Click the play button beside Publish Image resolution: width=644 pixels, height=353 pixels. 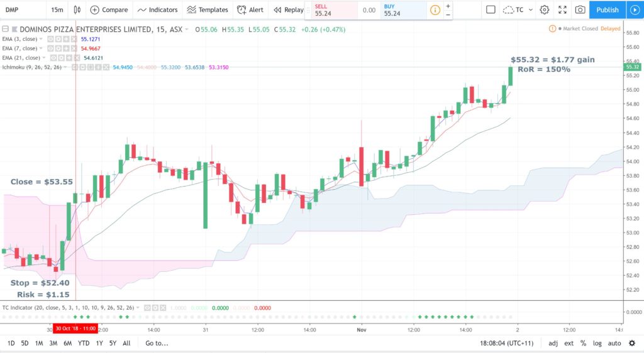click(635, 10)
